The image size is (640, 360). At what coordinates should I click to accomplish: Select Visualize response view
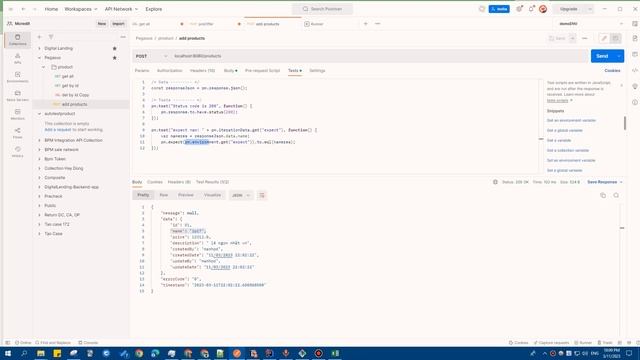(212, 195)
